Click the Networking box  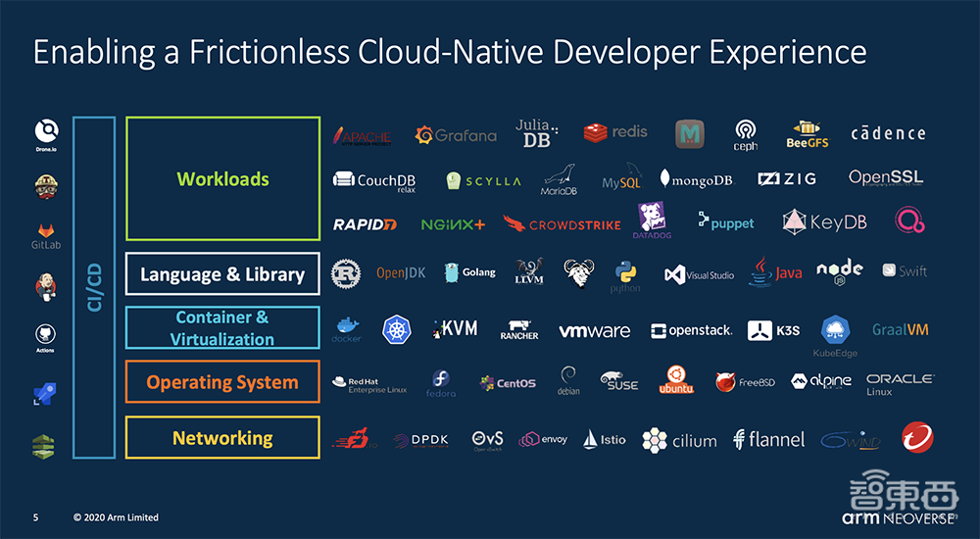point(222,438)
